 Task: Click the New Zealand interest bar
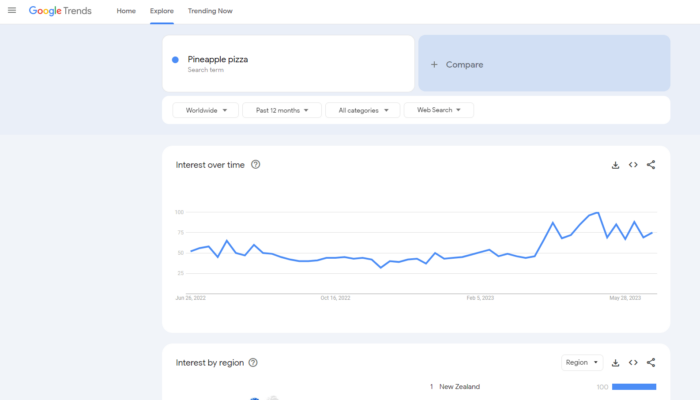click(634, 387)
